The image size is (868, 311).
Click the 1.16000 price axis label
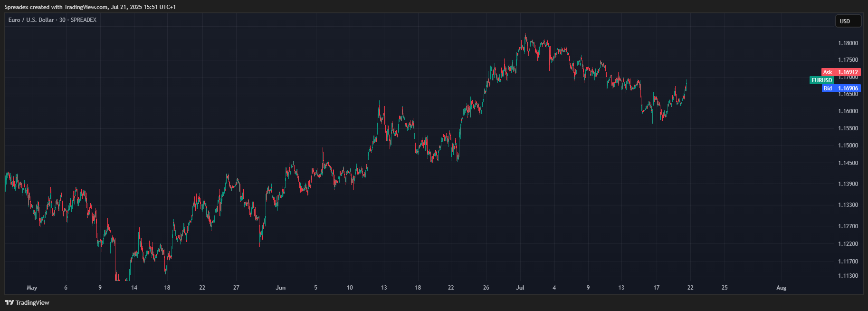coord(848,111)
